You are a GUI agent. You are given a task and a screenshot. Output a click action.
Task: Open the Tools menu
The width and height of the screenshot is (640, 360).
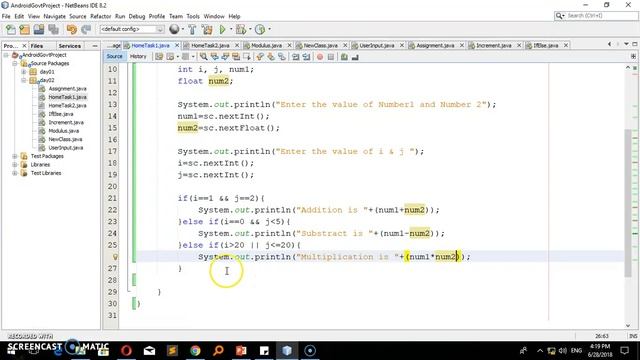tap(193, 16)
